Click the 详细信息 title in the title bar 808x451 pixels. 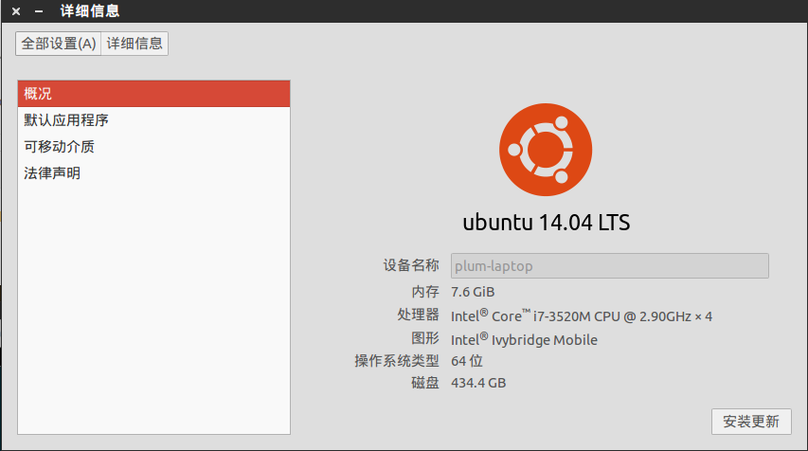click(x=90, y=11)
